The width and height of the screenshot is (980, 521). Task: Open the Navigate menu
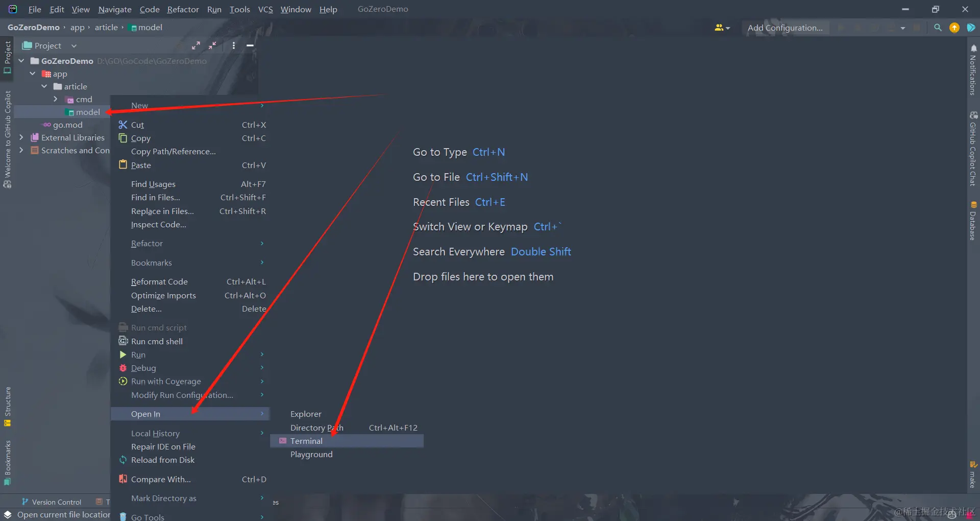(115, 9)
